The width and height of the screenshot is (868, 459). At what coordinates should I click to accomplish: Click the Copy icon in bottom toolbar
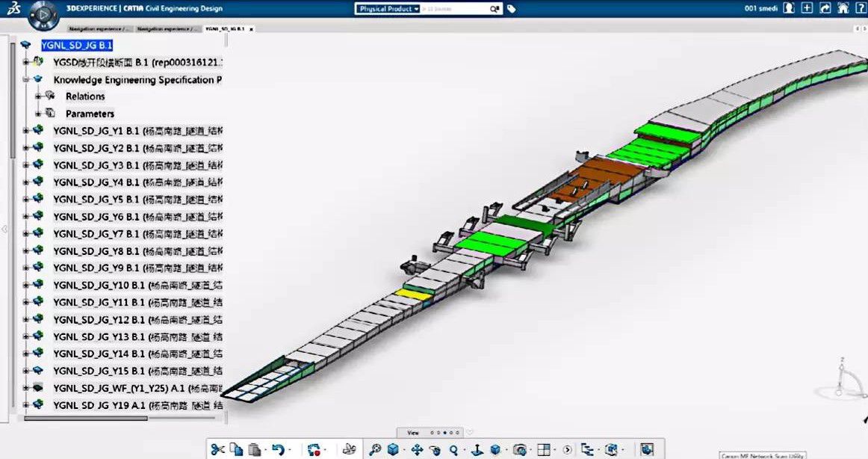[x=236, y=449]
